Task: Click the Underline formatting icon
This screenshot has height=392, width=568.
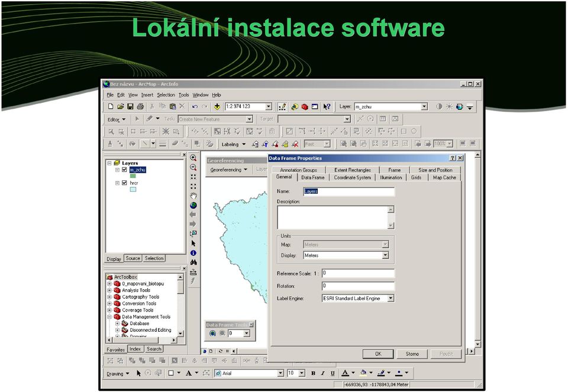Action: point(333,373)
